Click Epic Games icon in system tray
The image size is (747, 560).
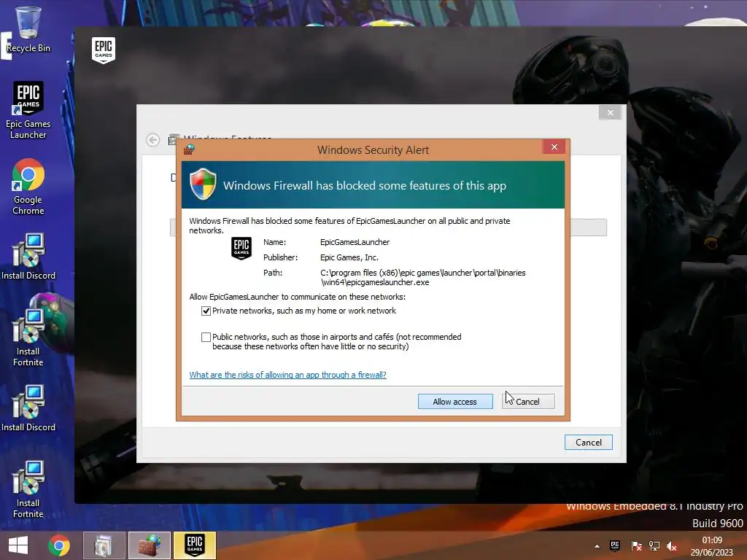615,545
